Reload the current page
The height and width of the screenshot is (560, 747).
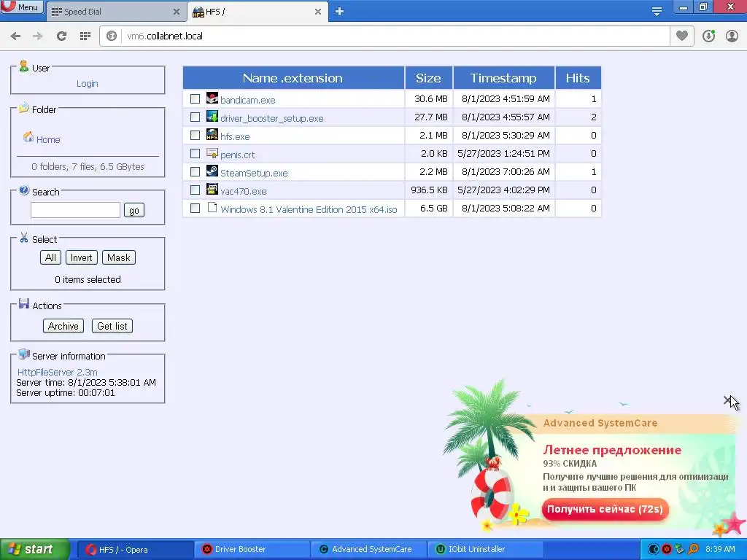[61, 36]
